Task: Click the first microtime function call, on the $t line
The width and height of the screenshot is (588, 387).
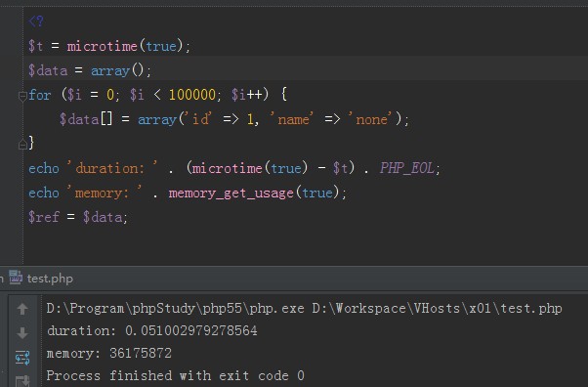Action: [x=102, y=46]
